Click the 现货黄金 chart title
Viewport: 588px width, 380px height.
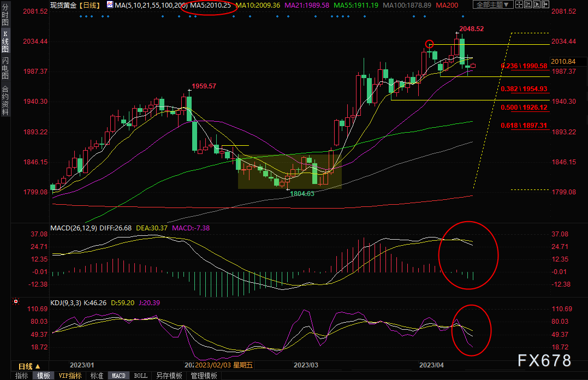(63, 5)
